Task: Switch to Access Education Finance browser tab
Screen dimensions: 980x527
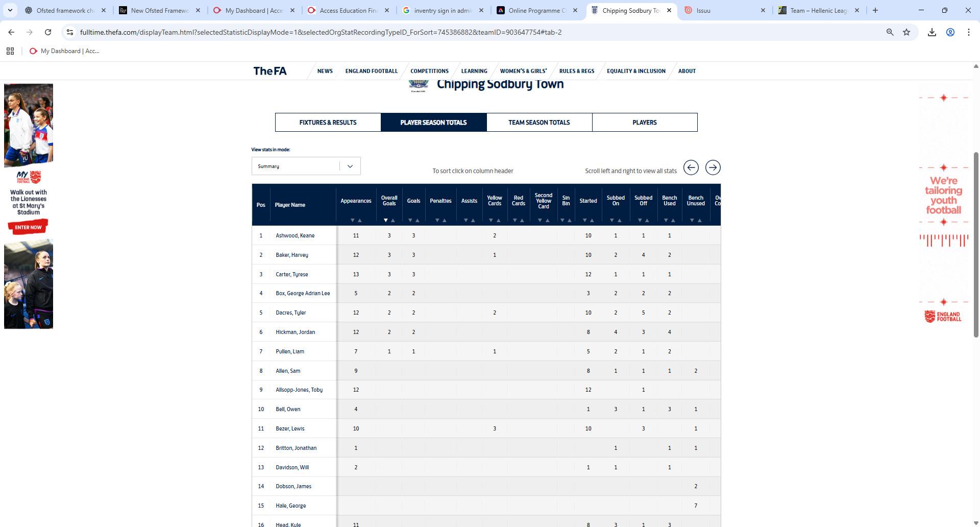Action: click(x=349, y=10)
